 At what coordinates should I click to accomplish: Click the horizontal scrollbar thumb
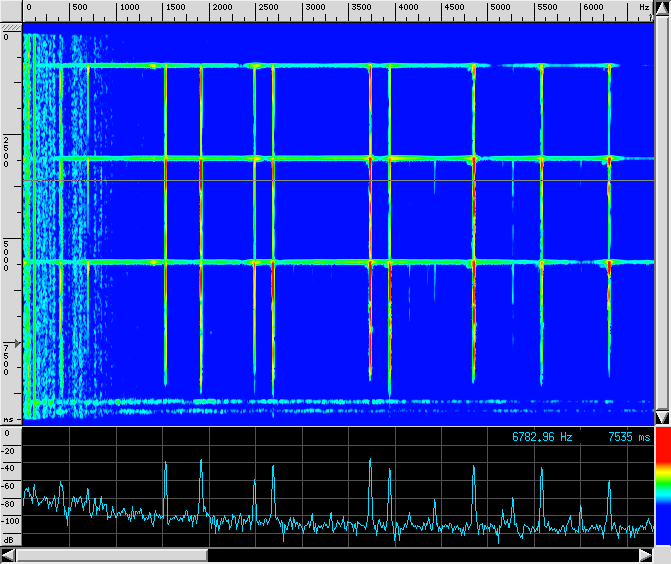tap(111, 555)
